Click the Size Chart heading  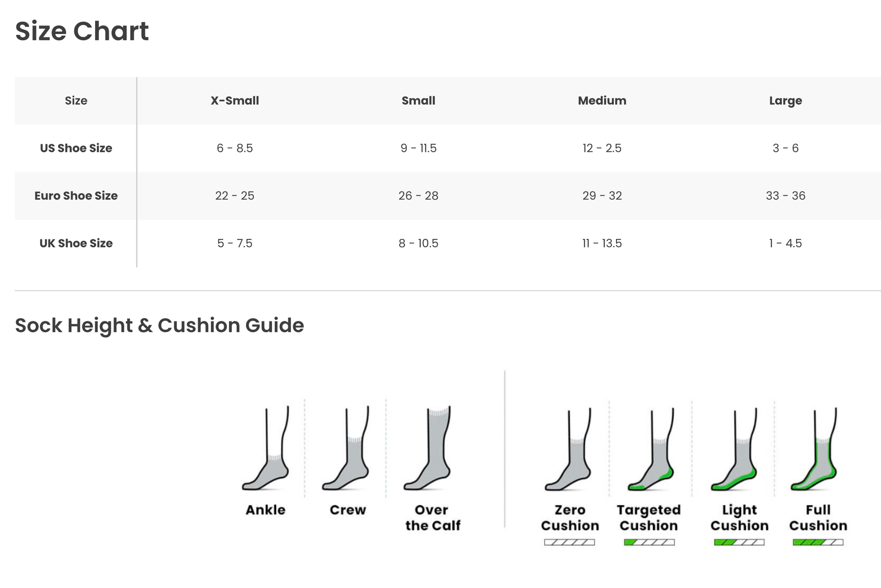pos(82,31)
